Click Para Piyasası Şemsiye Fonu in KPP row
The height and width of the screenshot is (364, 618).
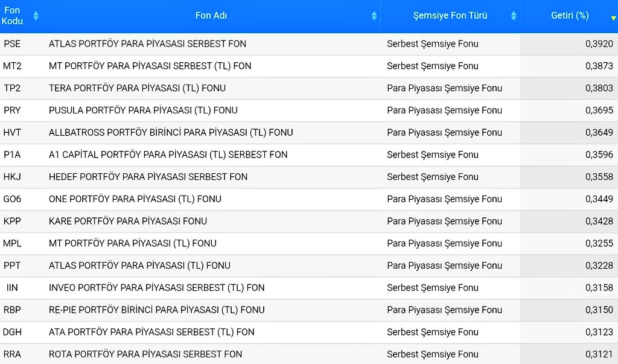(x=444, y=222)
